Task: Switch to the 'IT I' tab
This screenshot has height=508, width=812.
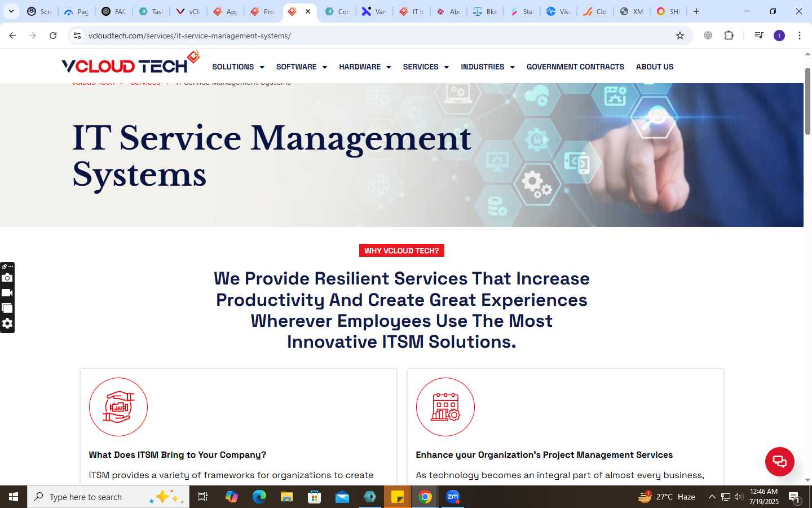Action: (x=412, y=11)
